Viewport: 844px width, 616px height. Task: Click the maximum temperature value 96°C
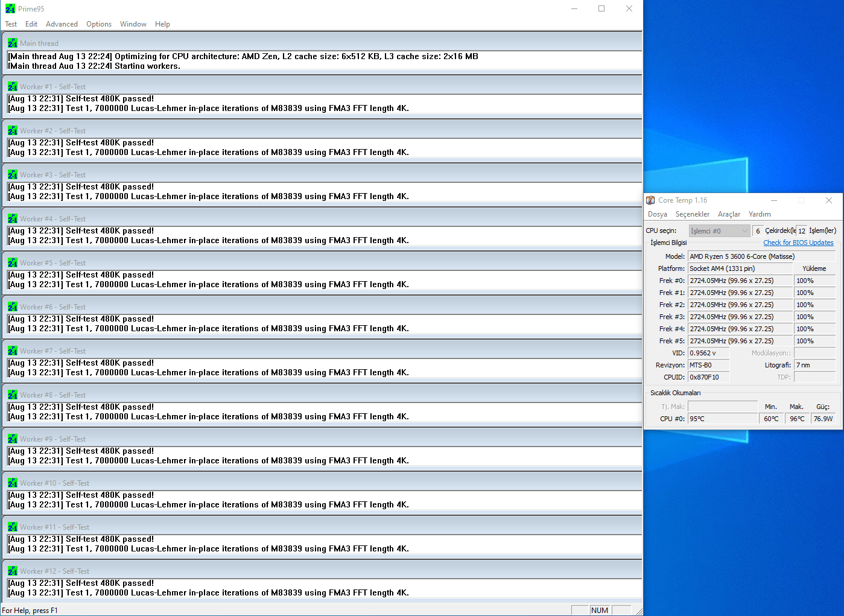[798, 419]
